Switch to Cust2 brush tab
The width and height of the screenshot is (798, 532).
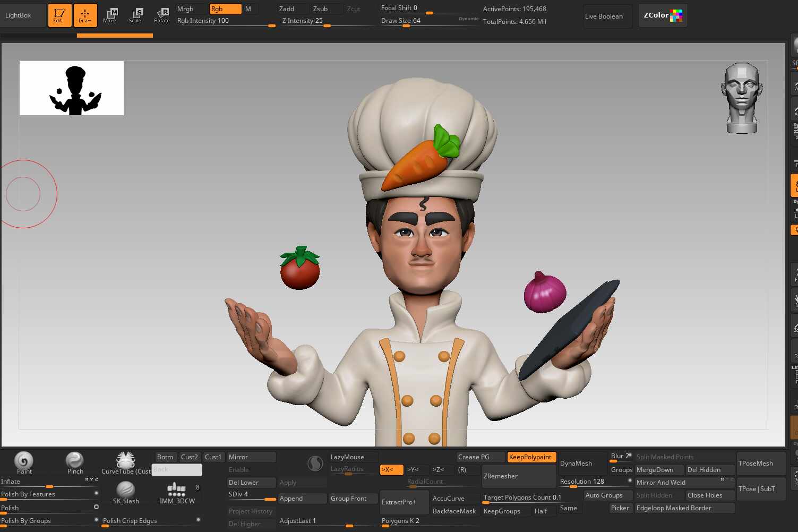click(189, 457)
